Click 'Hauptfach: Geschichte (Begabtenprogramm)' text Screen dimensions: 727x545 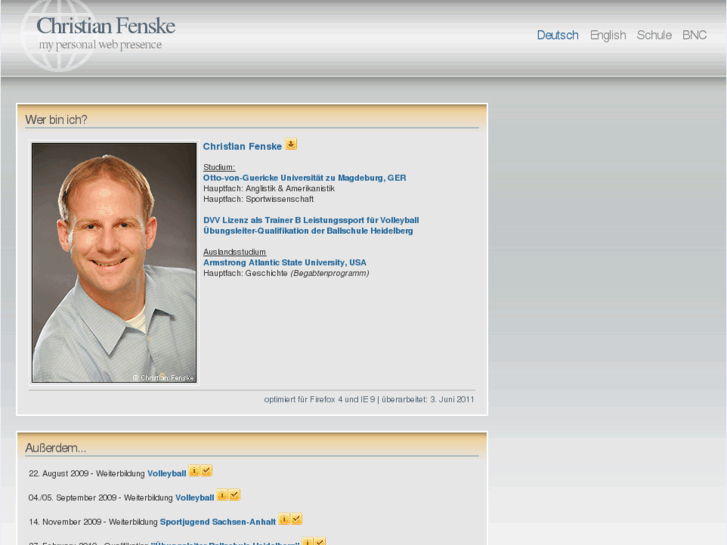point(286,273)
